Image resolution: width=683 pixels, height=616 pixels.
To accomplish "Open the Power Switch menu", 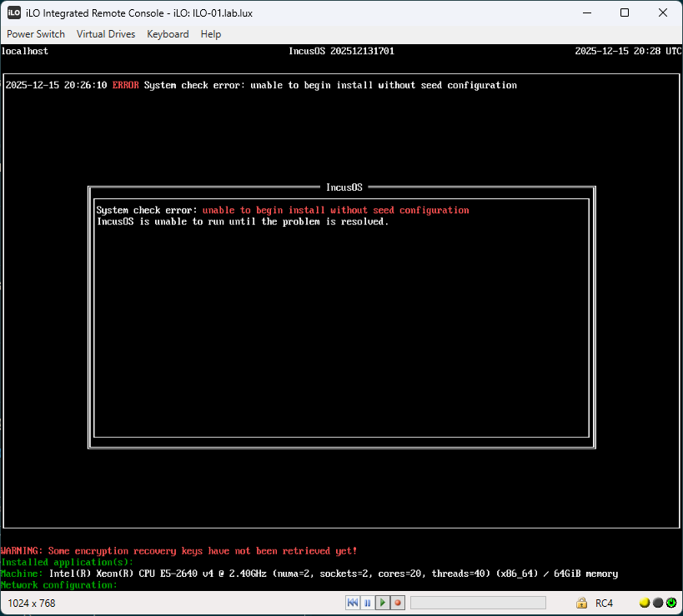I will 36,34.
